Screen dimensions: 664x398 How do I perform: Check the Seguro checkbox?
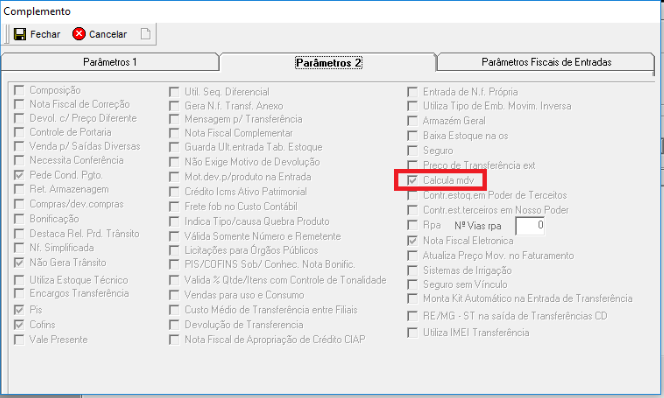coord(412,150)
